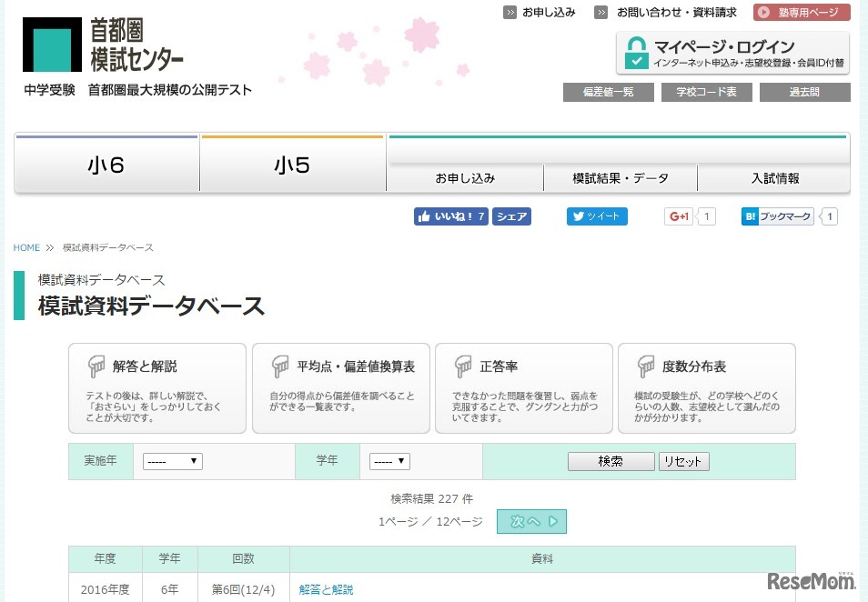The image size is (868, 602).
Task: Click the arrow icon beside お問い合わせ・資料請求
Action: coord(601,12)
